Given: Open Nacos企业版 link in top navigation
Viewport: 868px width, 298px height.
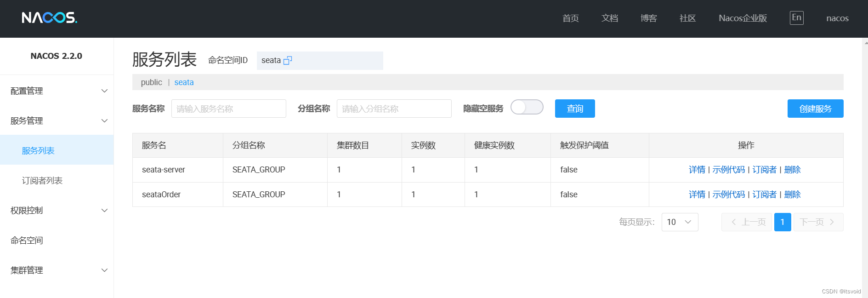Looking at the screenshot, I should (x=743, y=18).
